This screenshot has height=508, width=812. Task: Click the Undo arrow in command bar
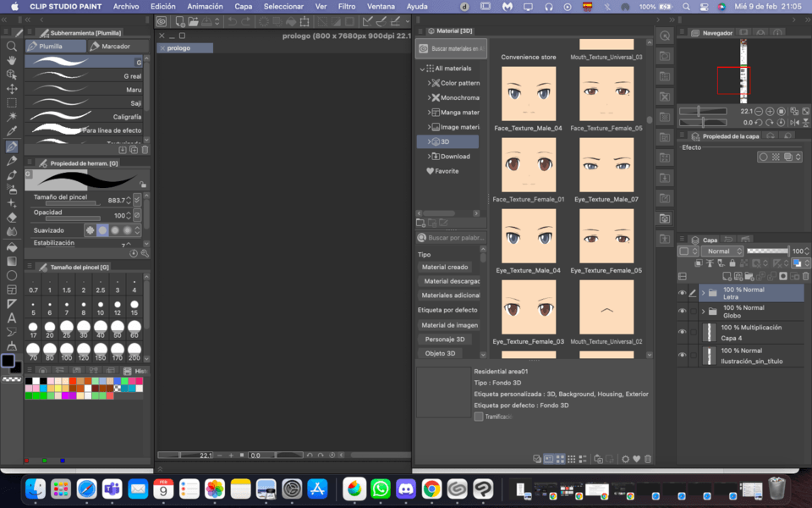pos(232,21)
